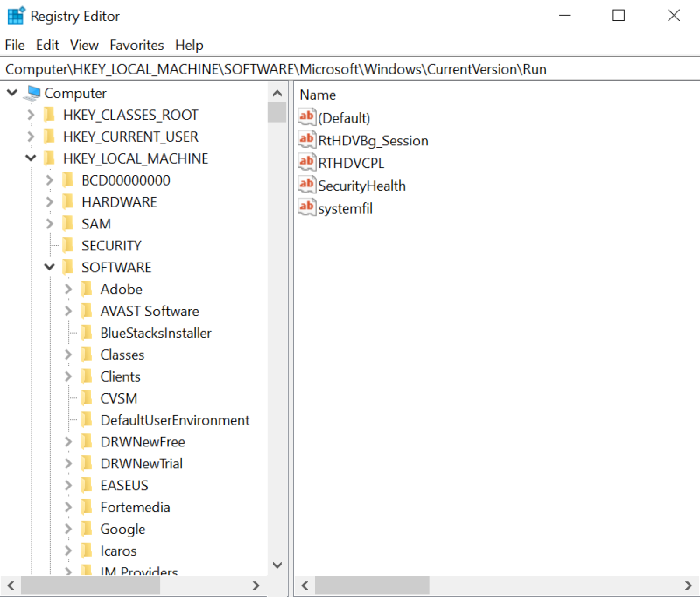Select the Fortemedia key label
The image size is (700, 597).
pyautogui.click(x=135, y=507)
